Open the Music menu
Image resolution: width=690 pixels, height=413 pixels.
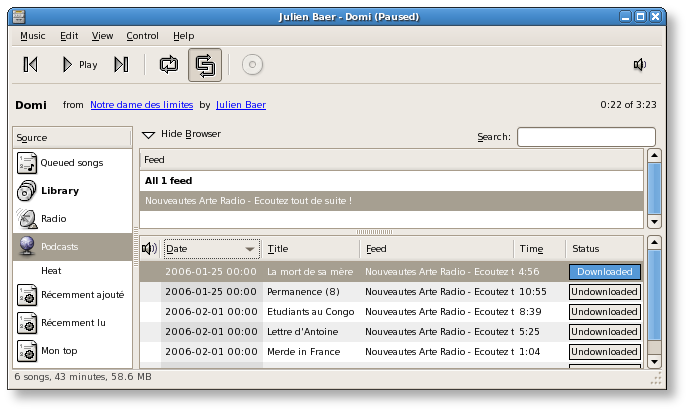tap(33, 36)
